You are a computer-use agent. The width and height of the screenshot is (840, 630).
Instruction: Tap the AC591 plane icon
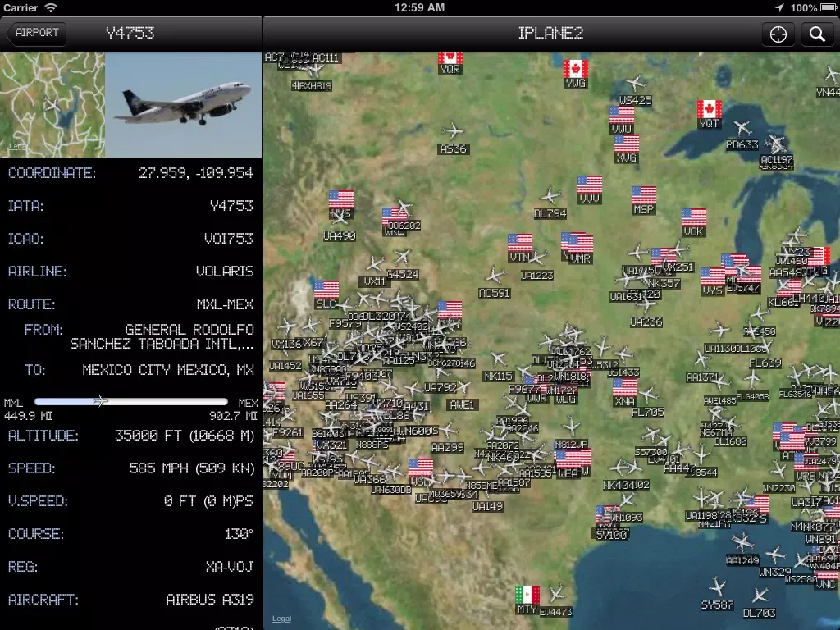pyautogui.click(x=495, y=276)
